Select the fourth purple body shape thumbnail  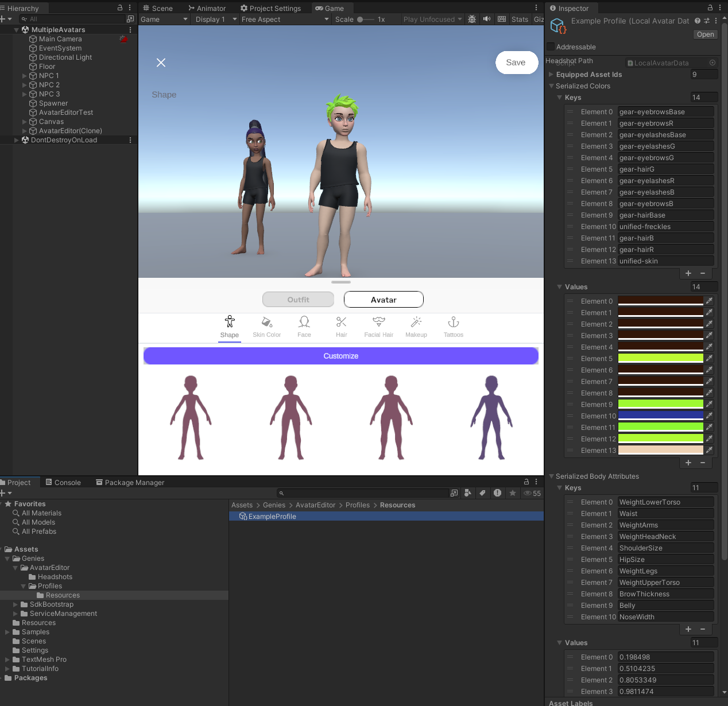(x=491, y=417)
